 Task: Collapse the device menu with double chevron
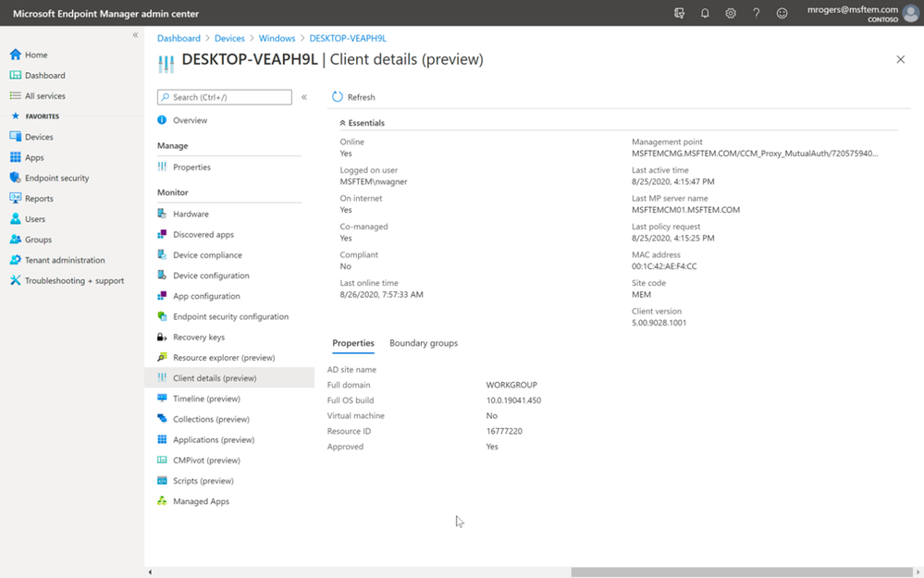click(x=304, y=96)
